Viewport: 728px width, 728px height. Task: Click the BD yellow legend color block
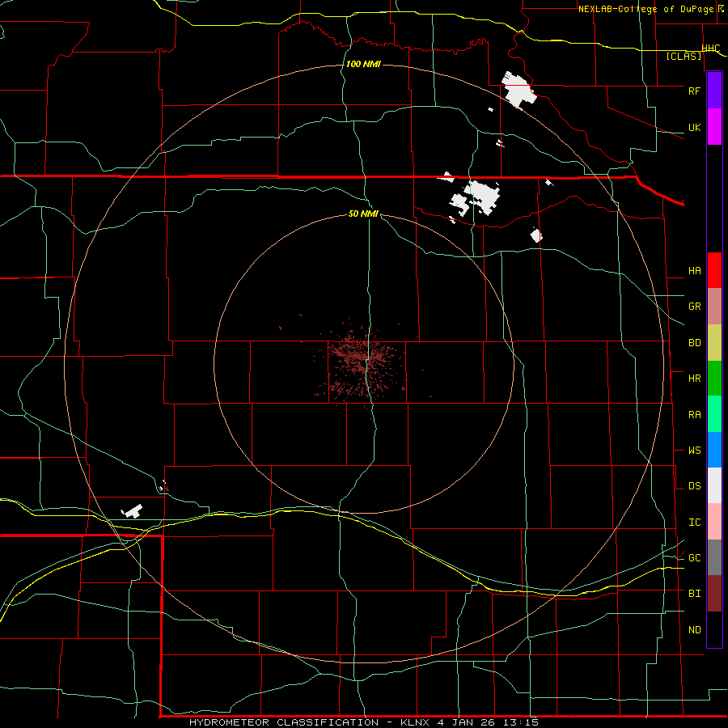[714, 343]
